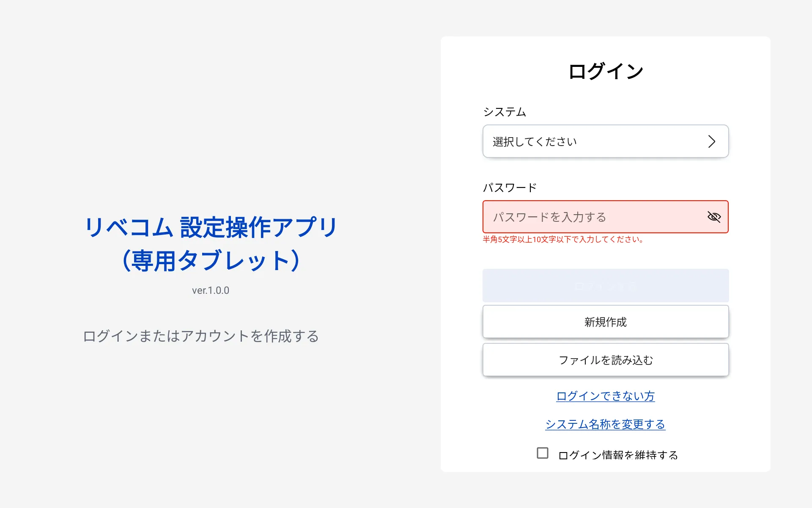Image resolution: width=812 pixels, height=508 pixels.
Task: Click the ver.1.0.0 version text
Action: pyautogui.click(x=211, y=290)
